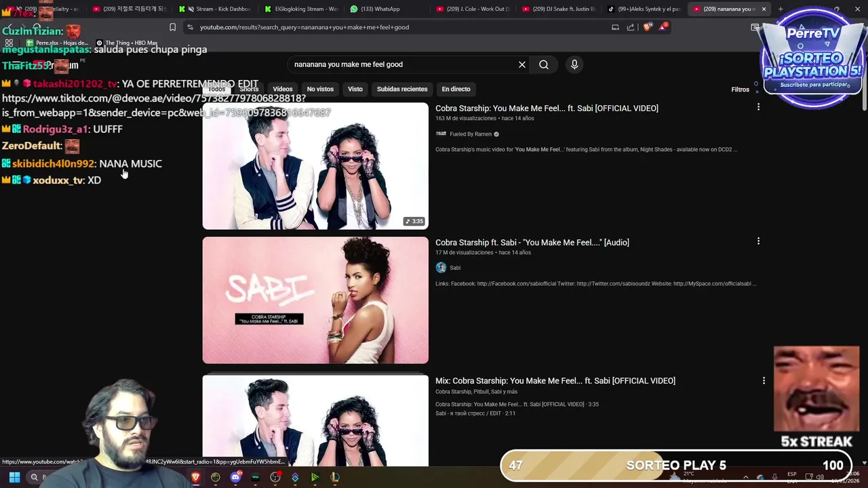Screen dimensions: 868x488
Task: Select the Visto filter chip
Action: point(355,89)
